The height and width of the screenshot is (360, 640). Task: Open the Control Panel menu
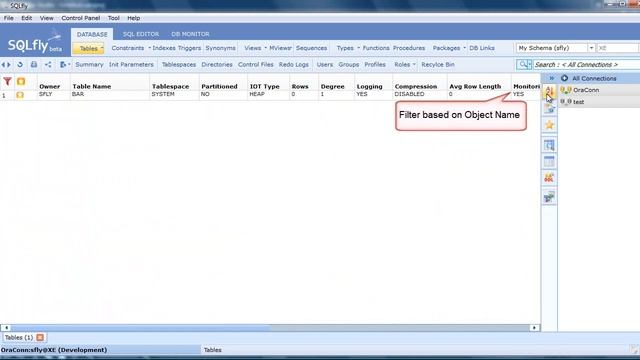pos(81,18)
